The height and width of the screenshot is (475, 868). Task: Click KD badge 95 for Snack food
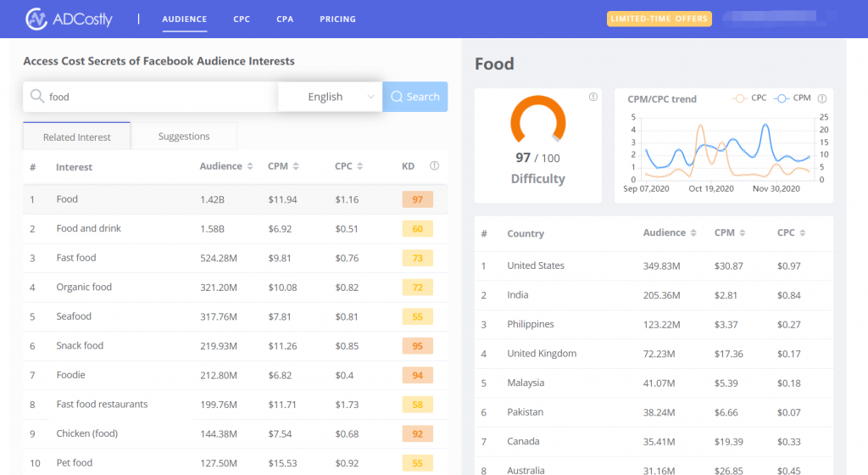pyautogui.click(x=417, y=346)
